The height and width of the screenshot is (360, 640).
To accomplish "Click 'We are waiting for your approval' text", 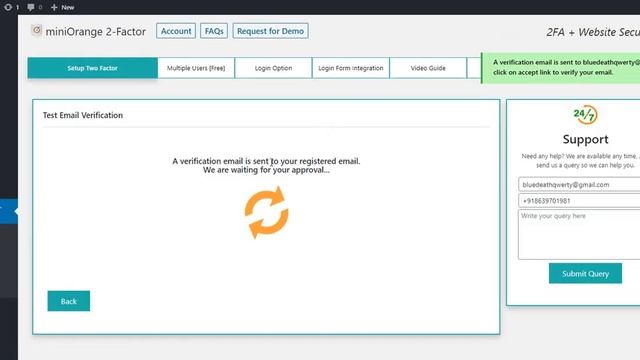I will 266,170.
